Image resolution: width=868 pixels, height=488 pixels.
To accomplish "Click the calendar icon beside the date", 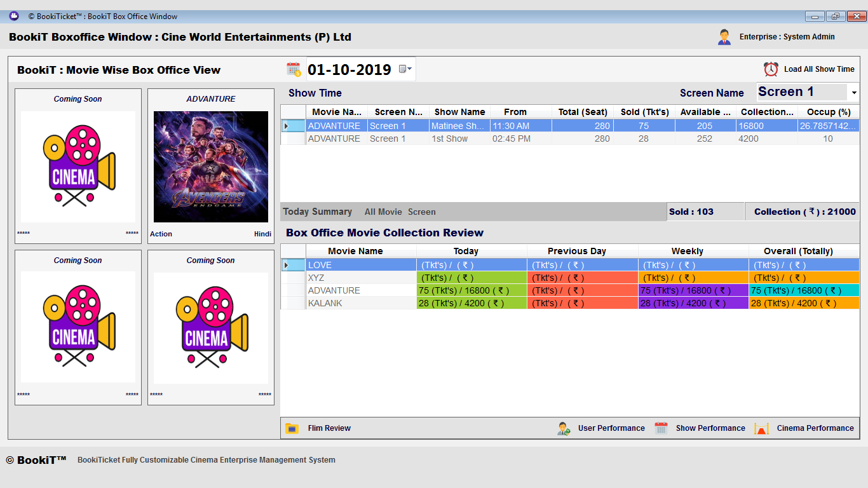I will (x=293, y=69).
